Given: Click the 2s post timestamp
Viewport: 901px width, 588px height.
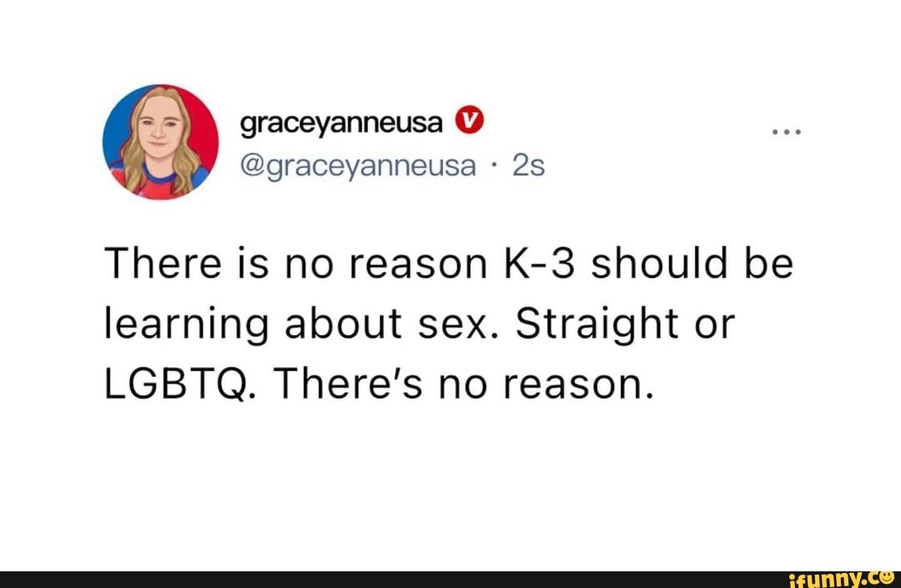Looking at the screenshot, I should (528, 166).
